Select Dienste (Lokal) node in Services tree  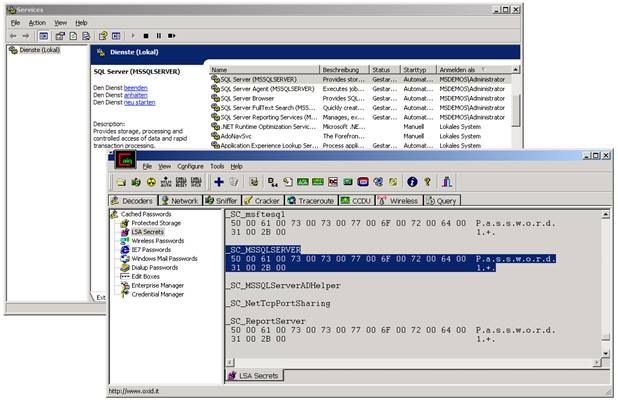39,50
